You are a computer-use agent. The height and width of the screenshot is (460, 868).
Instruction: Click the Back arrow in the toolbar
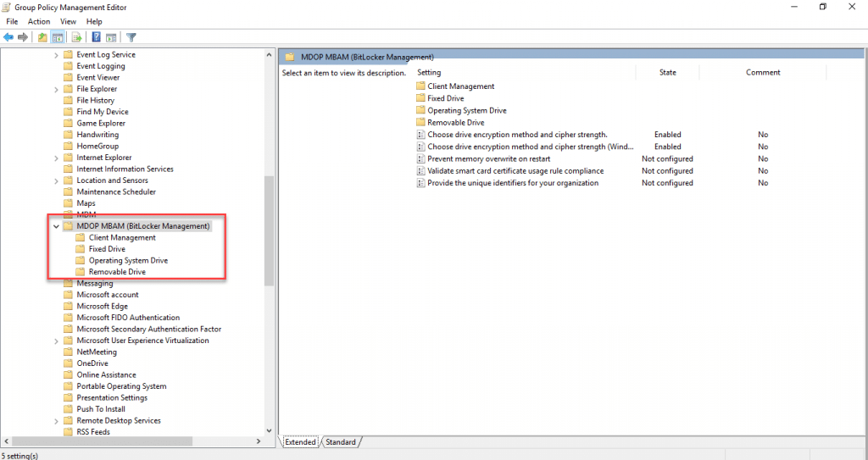click(x=8, y=37)
